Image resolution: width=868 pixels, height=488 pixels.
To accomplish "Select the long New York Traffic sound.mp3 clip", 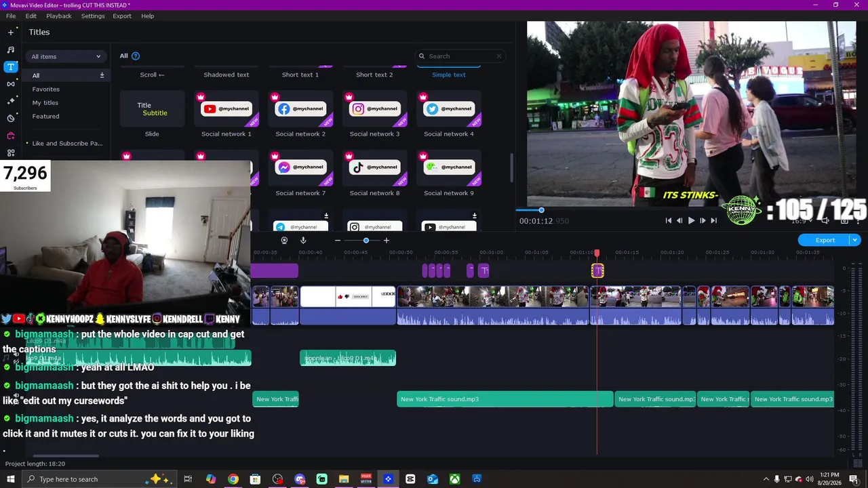I will tap(505, 399).
